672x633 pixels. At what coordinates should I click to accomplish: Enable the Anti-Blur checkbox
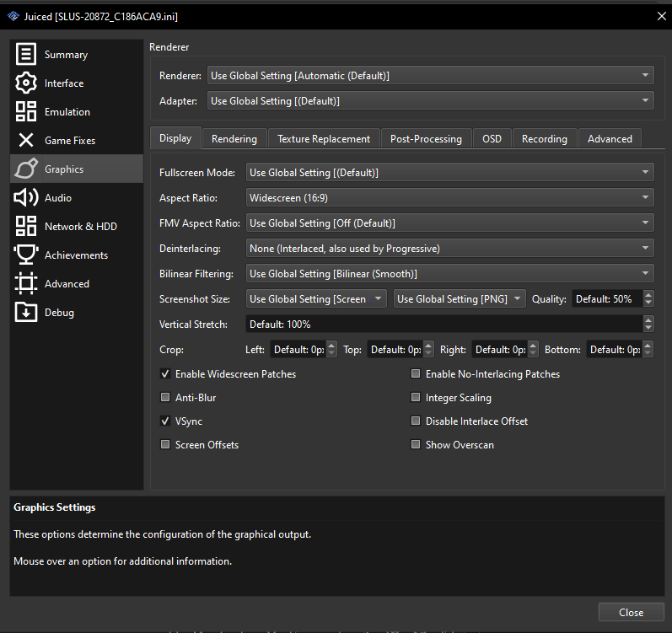coord(165,398)
